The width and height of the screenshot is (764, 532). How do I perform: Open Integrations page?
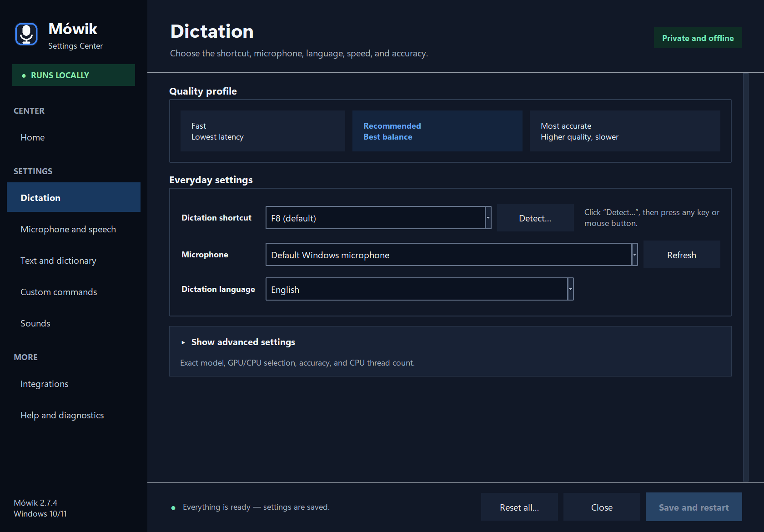point(74,384)
